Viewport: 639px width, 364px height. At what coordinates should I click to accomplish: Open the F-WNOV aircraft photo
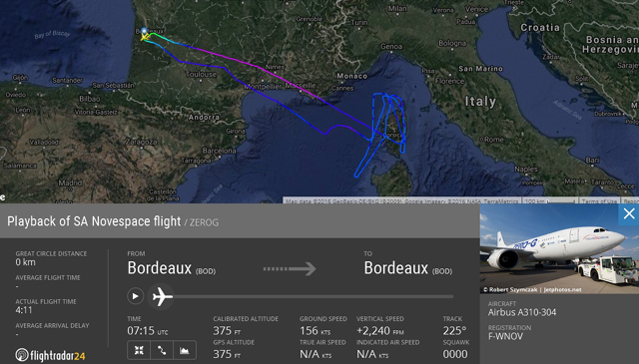[559, 248]
